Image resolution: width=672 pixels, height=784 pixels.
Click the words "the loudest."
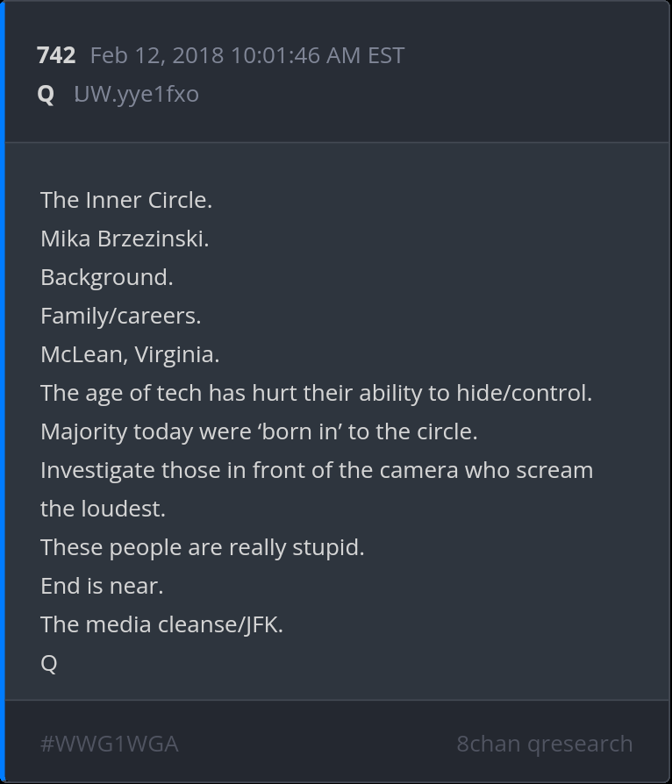[103, 509]
